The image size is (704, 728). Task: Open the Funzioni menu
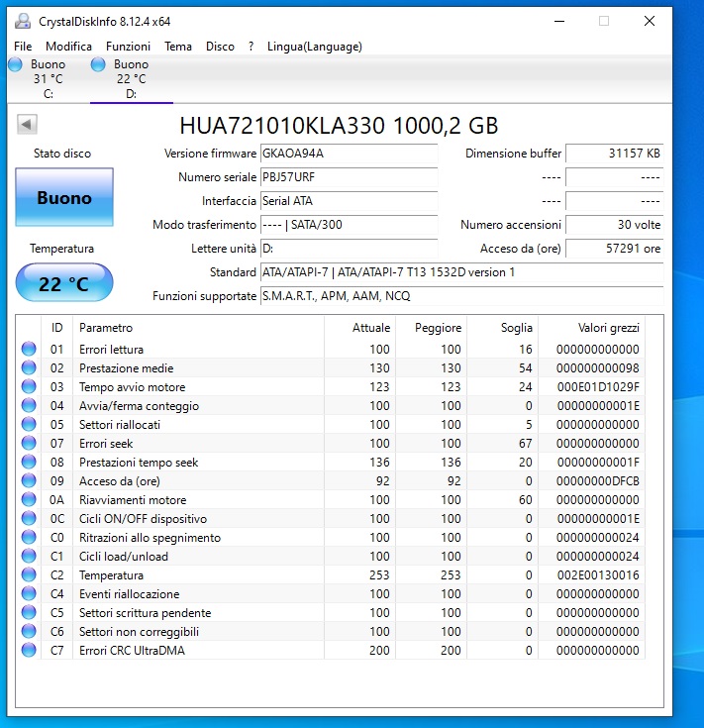click(128, 47)
